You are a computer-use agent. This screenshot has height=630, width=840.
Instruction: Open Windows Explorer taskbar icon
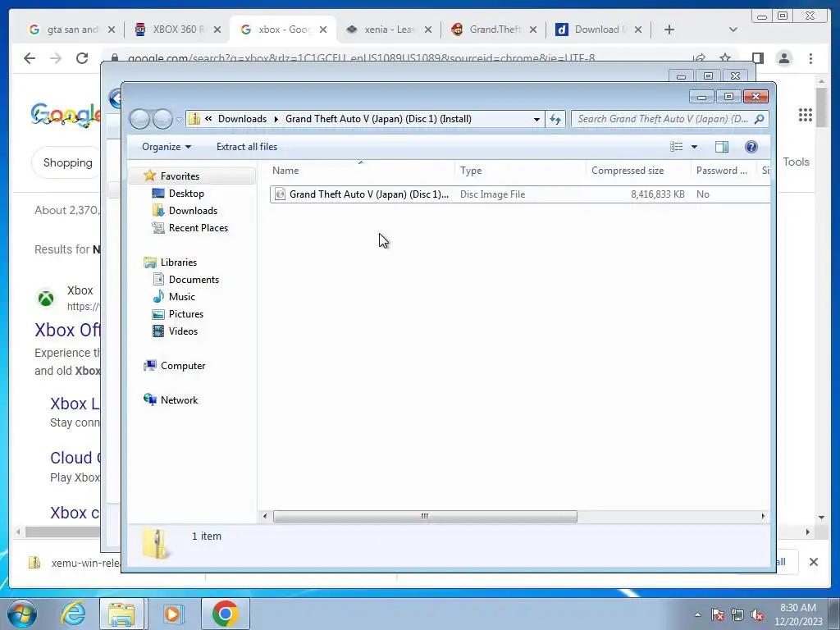click(x=121, y=614)
